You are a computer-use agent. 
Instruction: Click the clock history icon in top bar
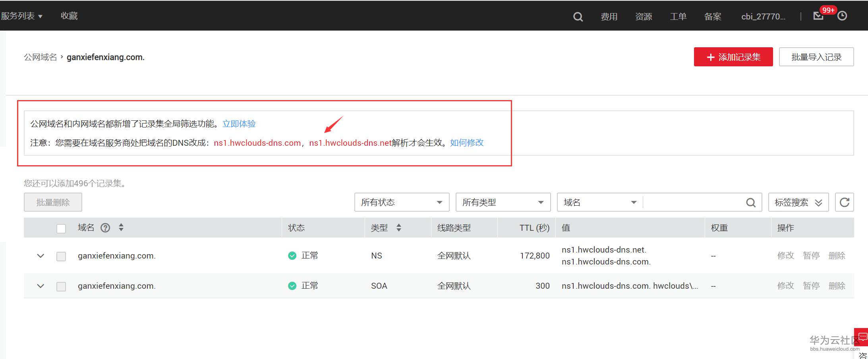coord(842,16)
